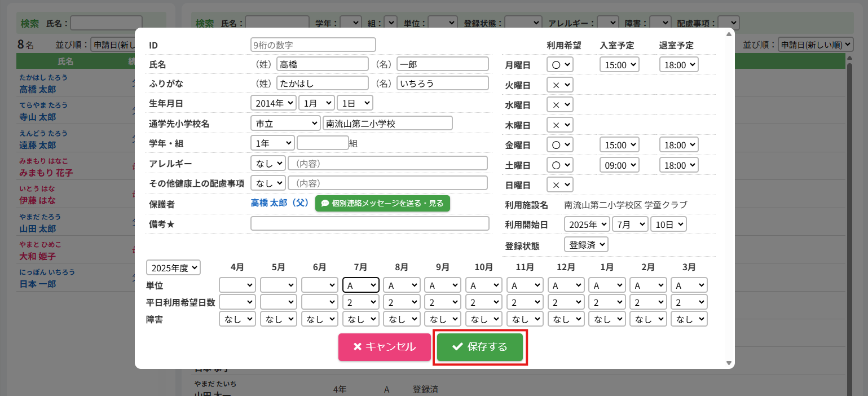868x396 pixels.
Task: Select registration status 登録済 dropdown
Action: [x=585, y=245]
